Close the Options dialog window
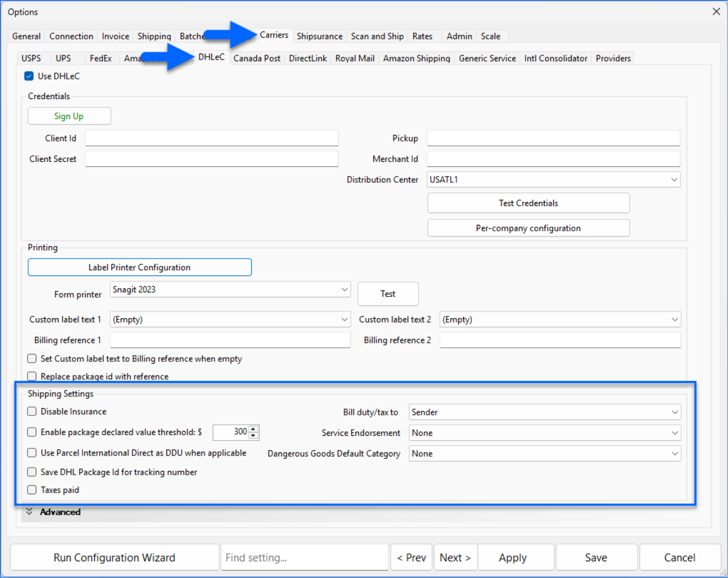This screenshot has width=728, height=578. coord(716,12)
